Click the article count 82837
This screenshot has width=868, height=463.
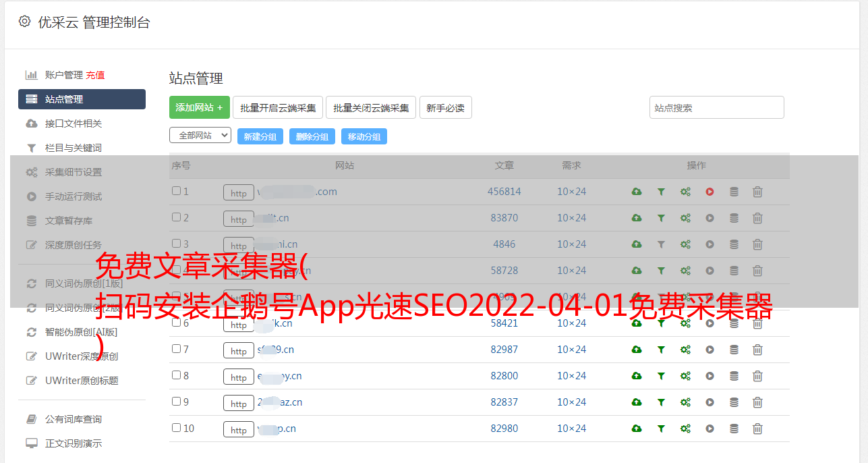[x=504, y=402]
